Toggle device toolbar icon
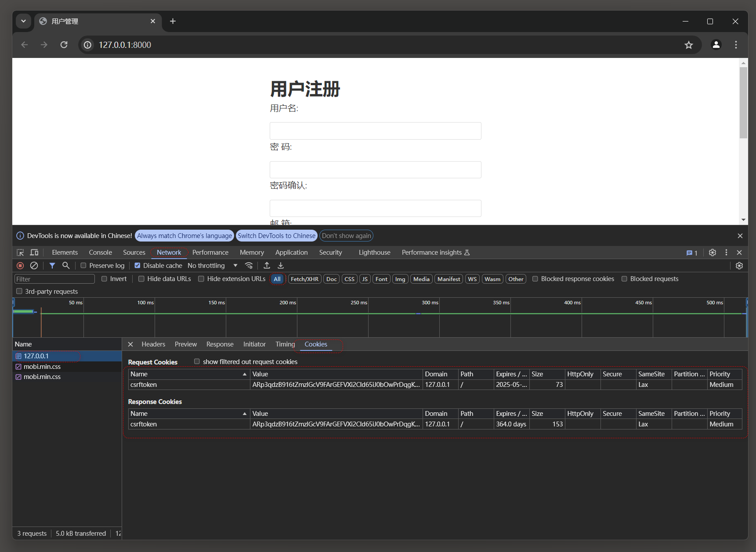The width and height of the screenshot is (756, 552). click(x=34, y=253)
